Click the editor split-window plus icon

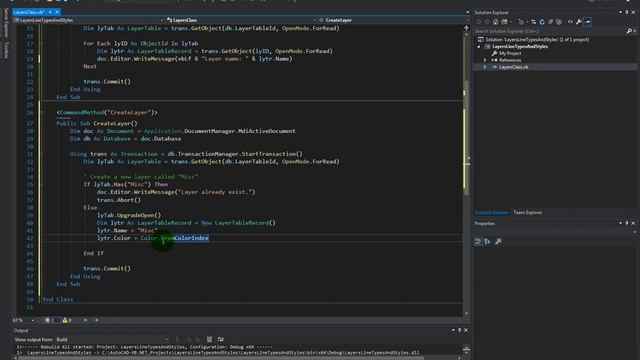coord(467,28)
